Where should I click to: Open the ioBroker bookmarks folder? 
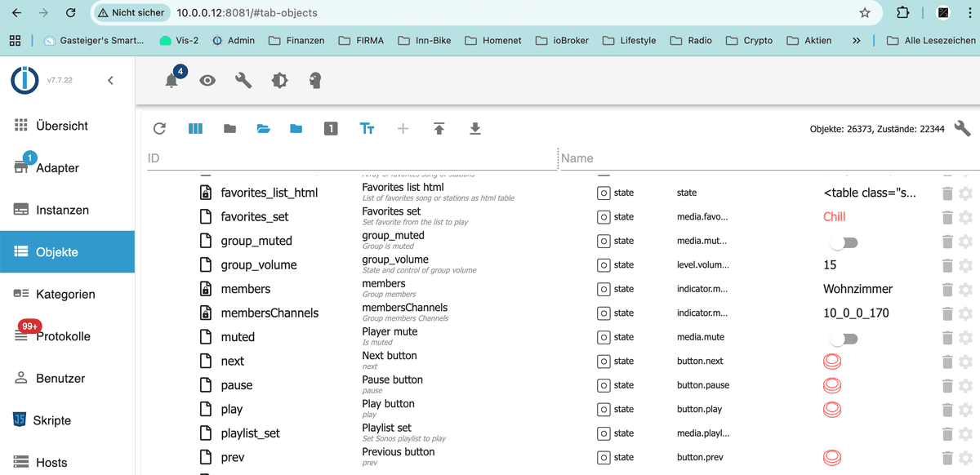point(562,40)
